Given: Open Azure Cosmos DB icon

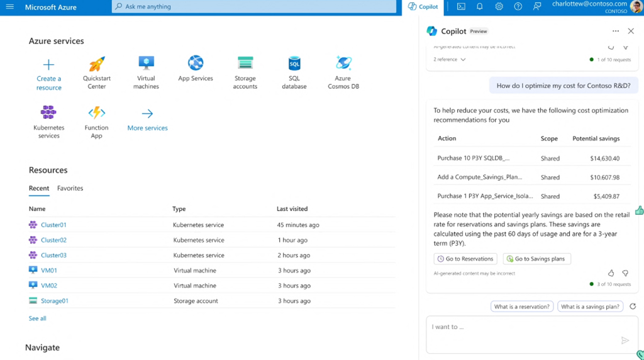Looking at the screenshot, I should [x=343, y=64].
